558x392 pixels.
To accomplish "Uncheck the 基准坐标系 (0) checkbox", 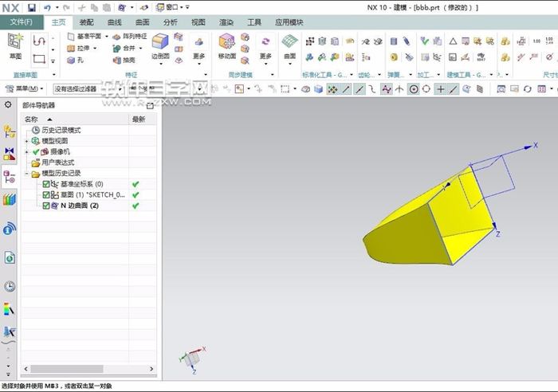I will 46,184.
